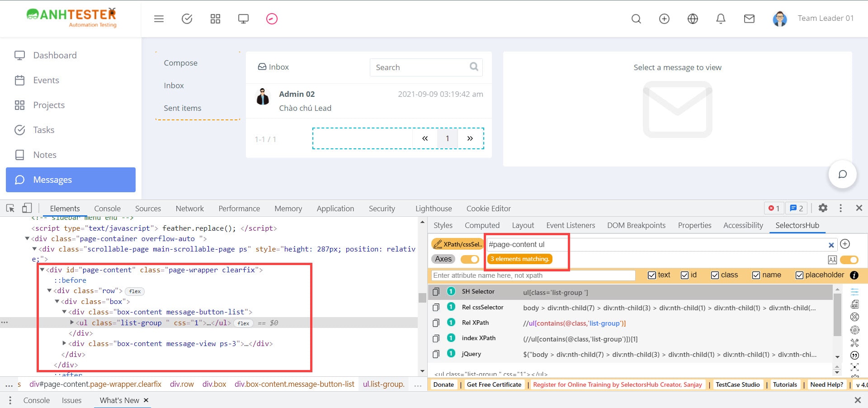
Task: Open the hamburger sidebar menu toggle
Action: [159, 19]
